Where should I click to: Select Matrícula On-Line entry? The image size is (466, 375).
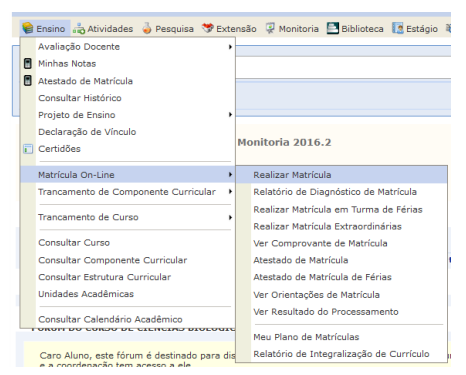point(128,174)
